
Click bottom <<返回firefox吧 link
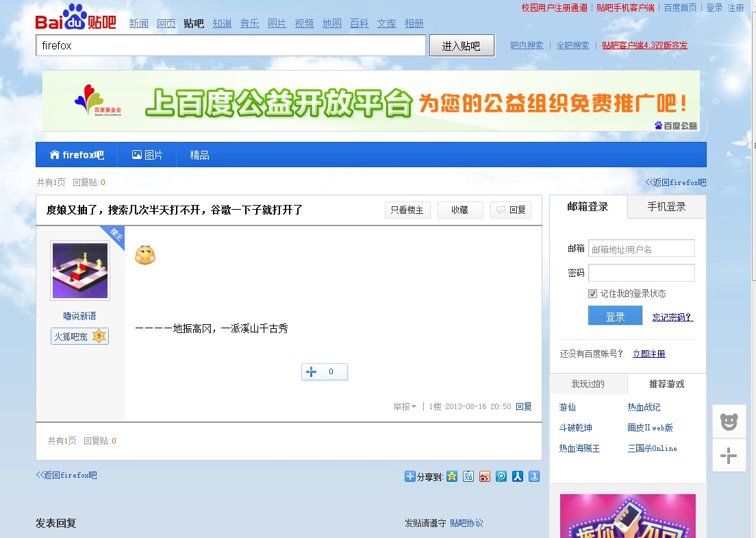point(66,475)
